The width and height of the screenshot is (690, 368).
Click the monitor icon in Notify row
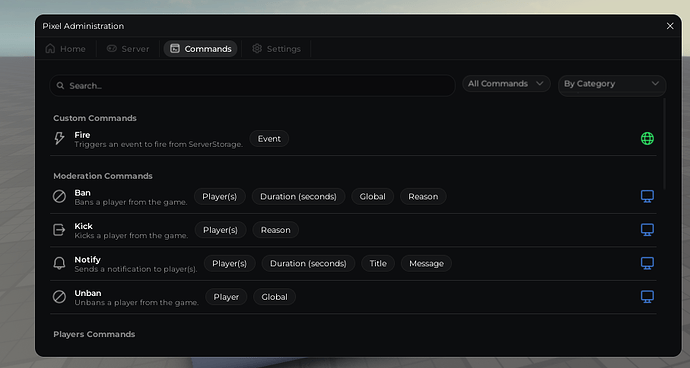(x=647, y=263)
